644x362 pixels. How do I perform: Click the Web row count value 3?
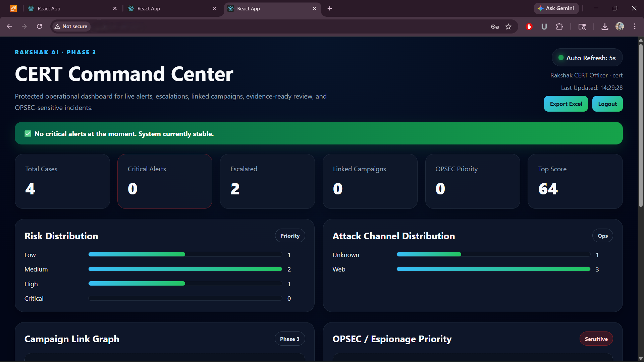(x=597, y=269)
